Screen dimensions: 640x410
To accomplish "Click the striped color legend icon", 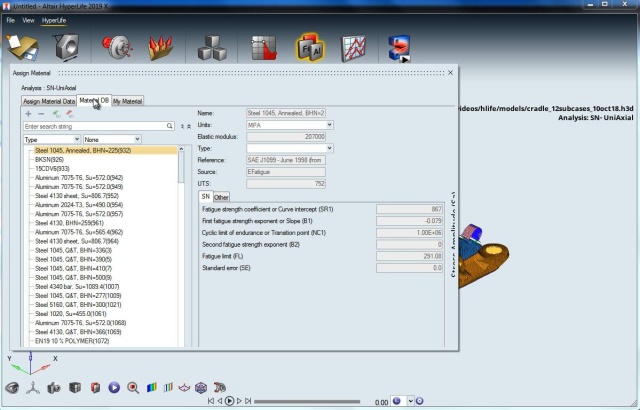I will (168, 387).
